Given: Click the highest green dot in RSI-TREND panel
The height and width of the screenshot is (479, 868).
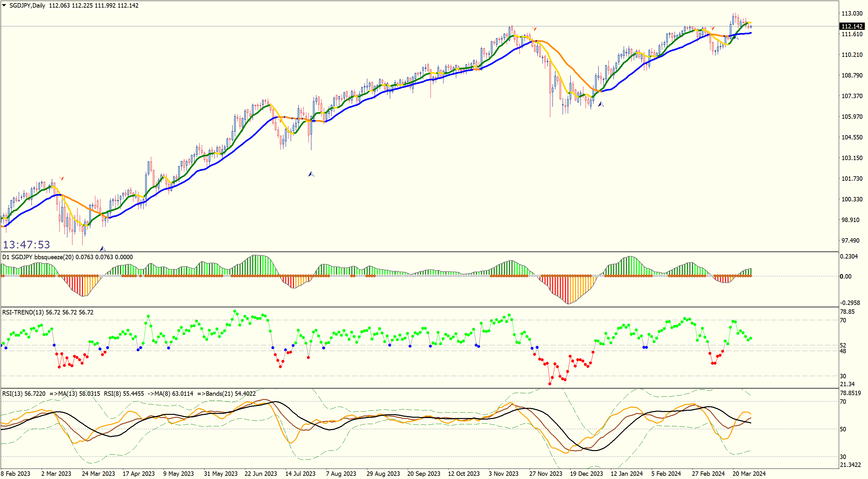Looking at the screenshot, I should [x=234, y=312].
